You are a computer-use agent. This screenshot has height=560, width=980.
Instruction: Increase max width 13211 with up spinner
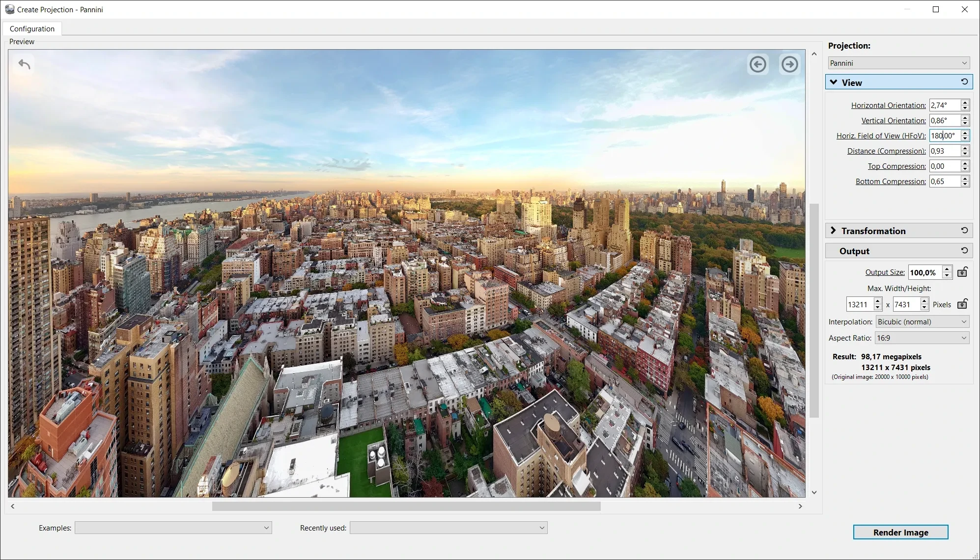(878, 301)
